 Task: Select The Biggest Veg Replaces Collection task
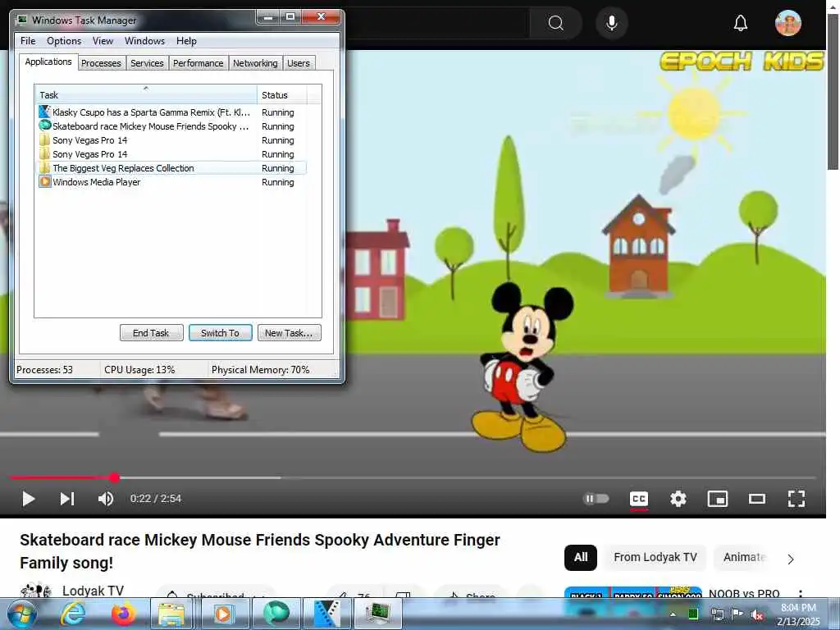click(171, 168)
